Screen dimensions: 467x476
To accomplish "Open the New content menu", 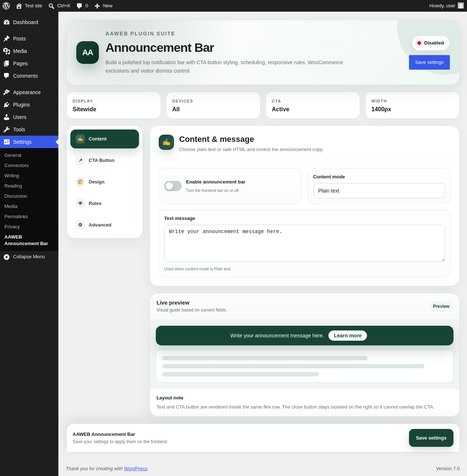I will point(104,6).
